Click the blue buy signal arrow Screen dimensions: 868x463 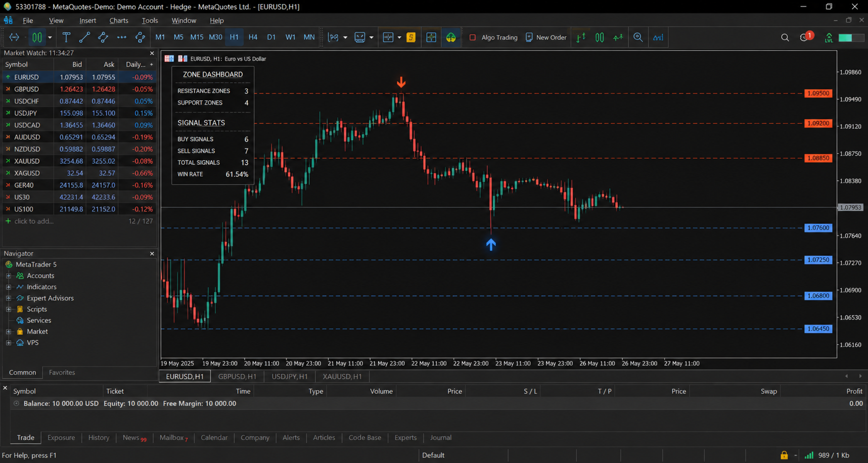[491, 245]
